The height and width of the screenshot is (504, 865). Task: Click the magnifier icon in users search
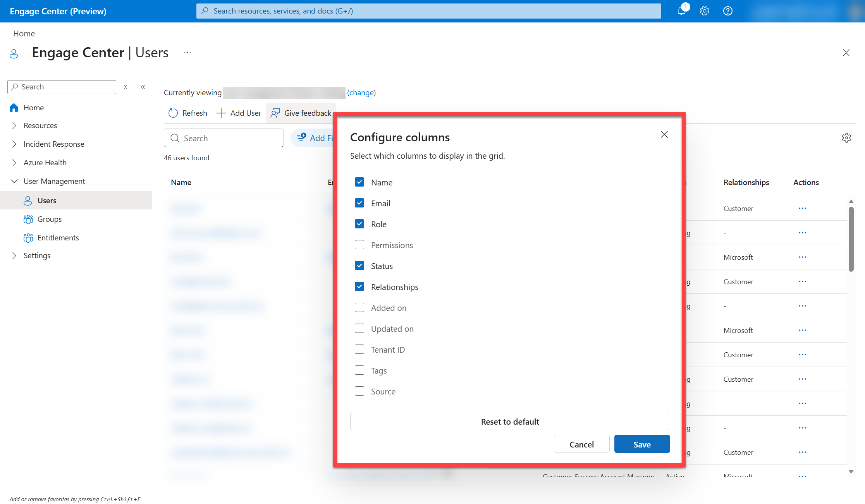(x=175, y=138)
